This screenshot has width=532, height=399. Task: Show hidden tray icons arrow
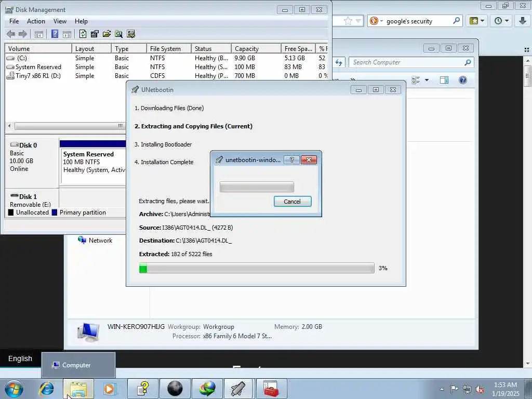[x=442, y=389]
